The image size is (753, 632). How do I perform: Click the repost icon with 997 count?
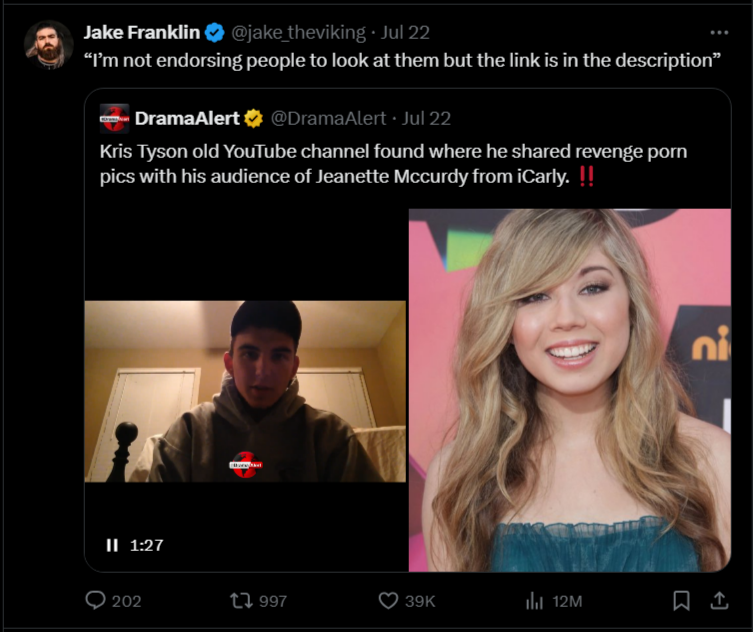241,601
